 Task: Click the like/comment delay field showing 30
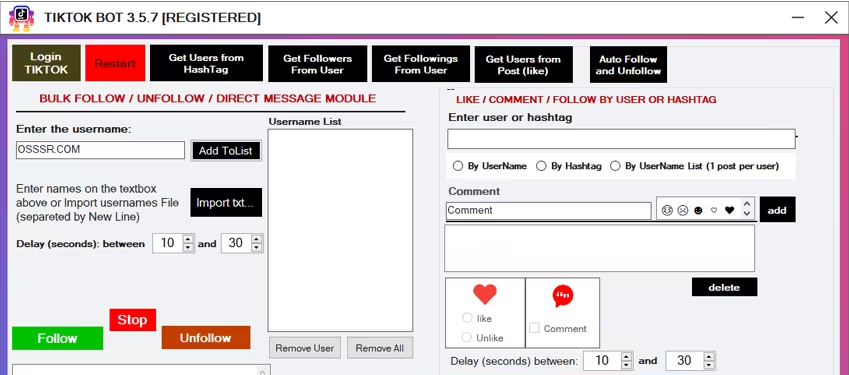684,360
